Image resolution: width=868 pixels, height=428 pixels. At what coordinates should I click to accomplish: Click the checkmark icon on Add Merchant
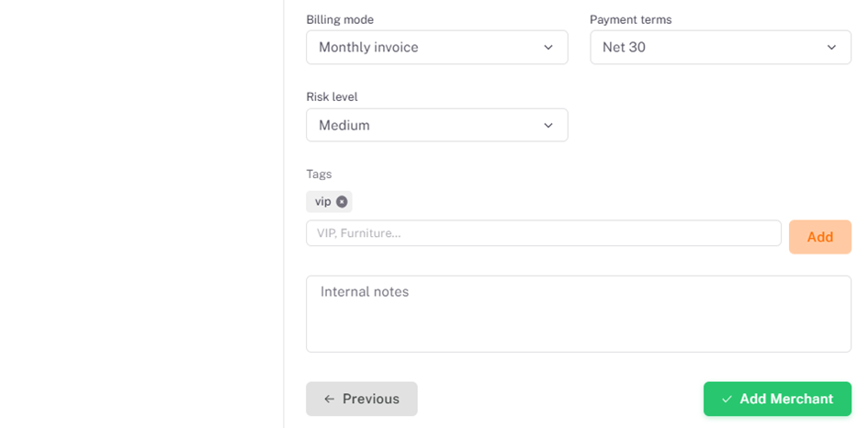coord(727,400)
